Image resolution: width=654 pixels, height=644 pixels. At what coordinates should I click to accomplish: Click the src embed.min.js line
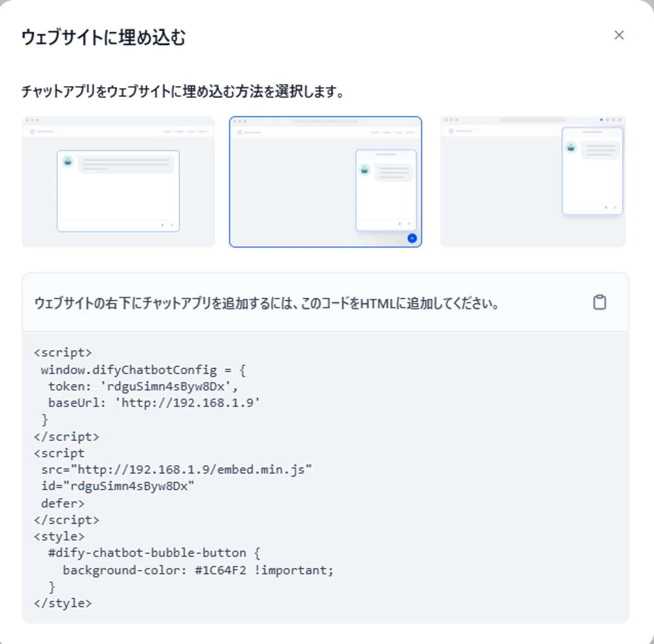click(177, 470)
